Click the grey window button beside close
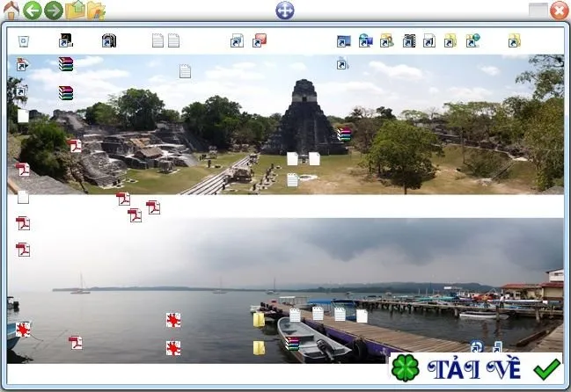Viewport: 571px width, 392px height. click(x=538, y=11)
